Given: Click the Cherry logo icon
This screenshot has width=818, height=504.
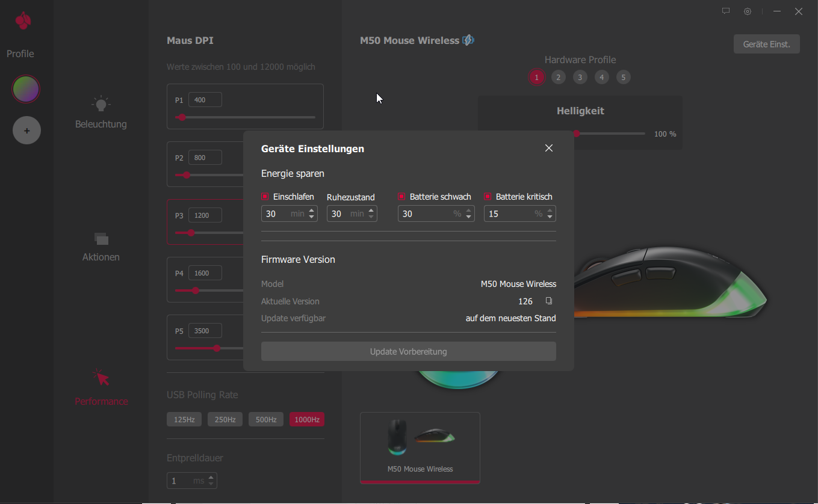Looking at the screenshot, I should (23, 21).
